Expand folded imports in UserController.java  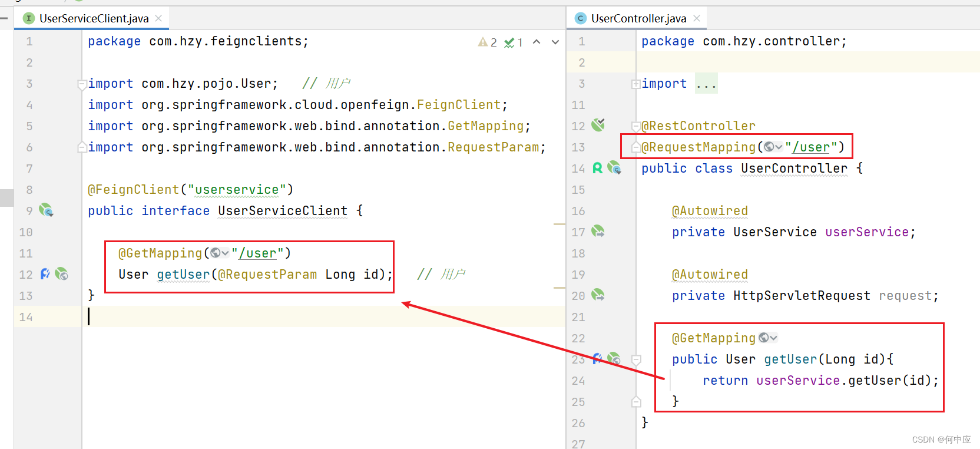click(x=636, y=84)
